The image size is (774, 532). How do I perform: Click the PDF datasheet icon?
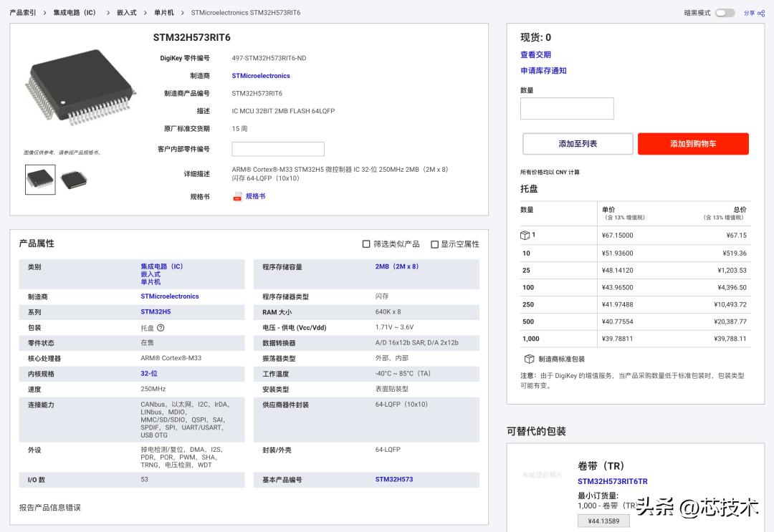coord(238,196)
